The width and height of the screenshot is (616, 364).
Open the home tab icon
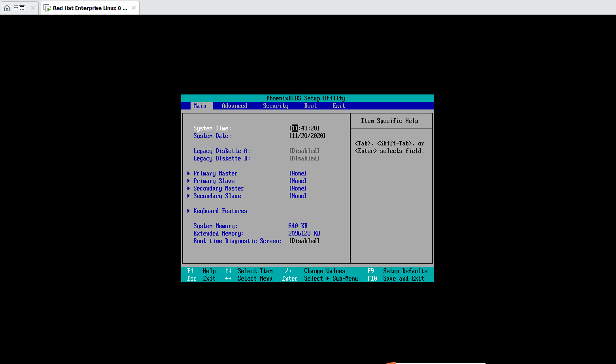click(7, 8)
